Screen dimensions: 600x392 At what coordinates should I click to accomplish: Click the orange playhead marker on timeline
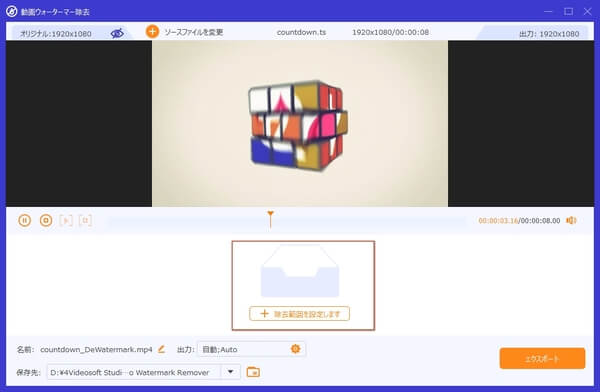pos(270,219)
